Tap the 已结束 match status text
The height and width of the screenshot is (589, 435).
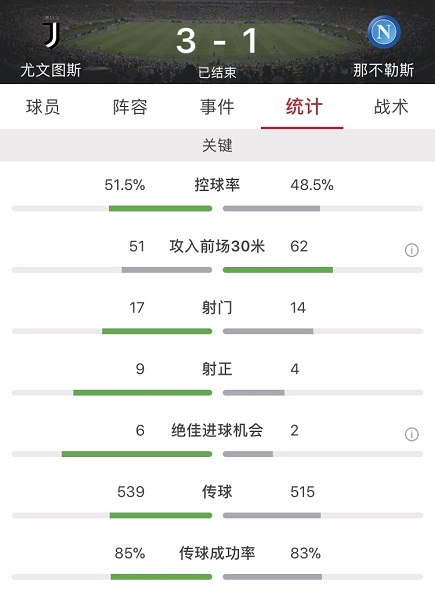(x=217, y=72)
